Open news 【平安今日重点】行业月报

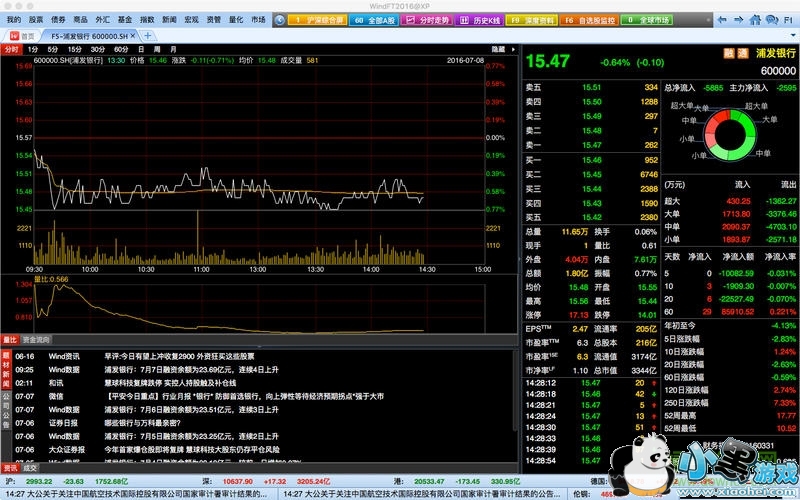pyautogui.click(x=244, y=396)
